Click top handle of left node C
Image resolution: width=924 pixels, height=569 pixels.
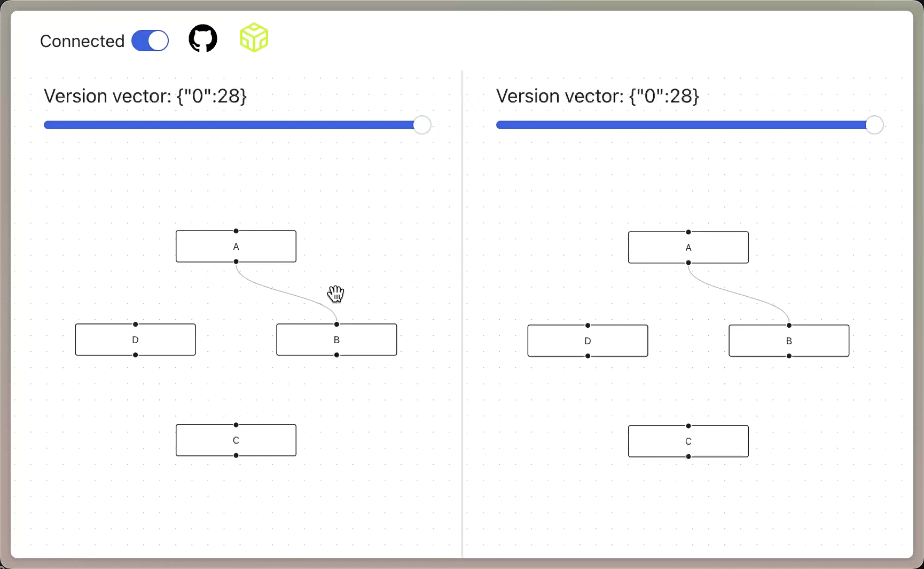pyautogui.click(x=236, y=425)
